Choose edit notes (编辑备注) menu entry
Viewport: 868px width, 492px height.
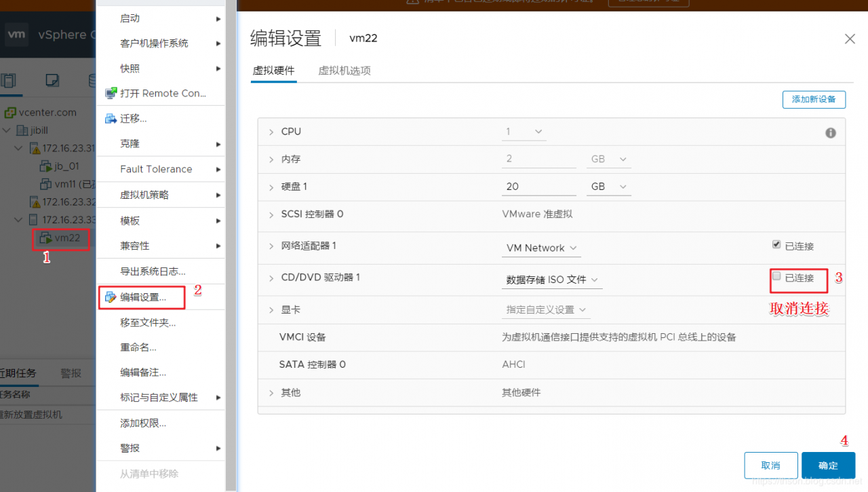tap(161, 373)
